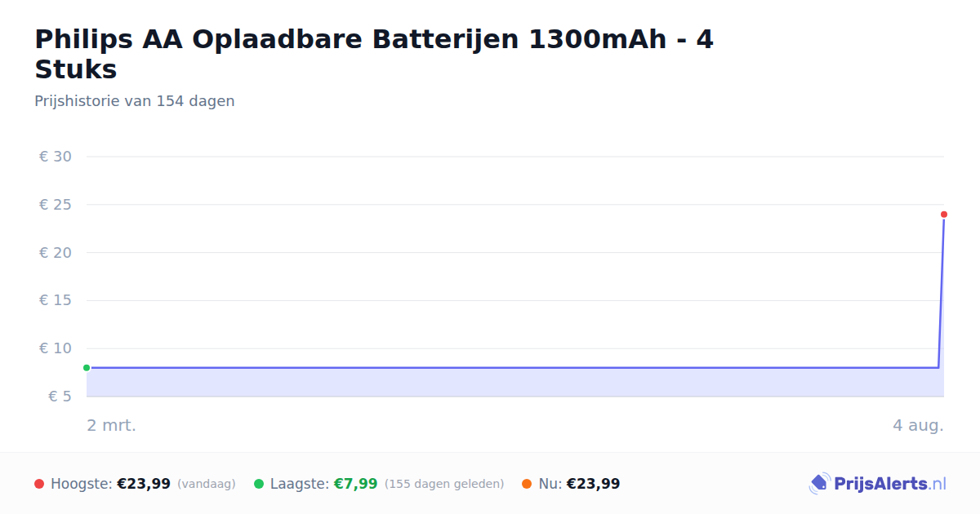Click the PrijsAlerts price tag logo icon
This screenshot has height=514, width=980.
click(819, 484)
